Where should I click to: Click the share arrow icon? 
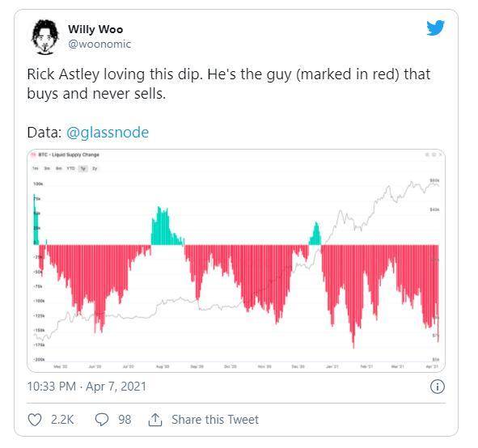[x=155, y=420]
